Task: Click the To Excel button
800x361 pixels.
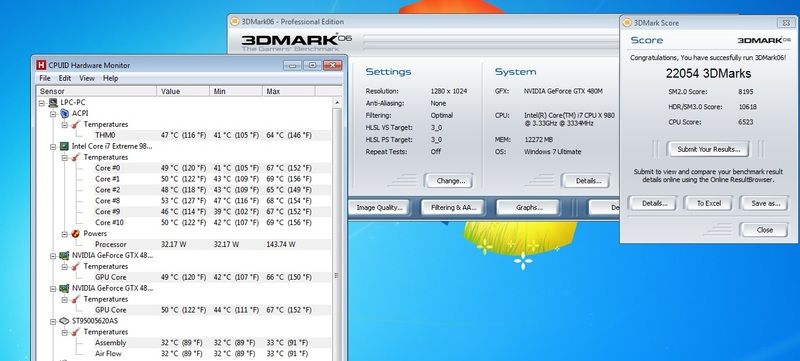Action: pyautogui.click(x=709, y=203)
